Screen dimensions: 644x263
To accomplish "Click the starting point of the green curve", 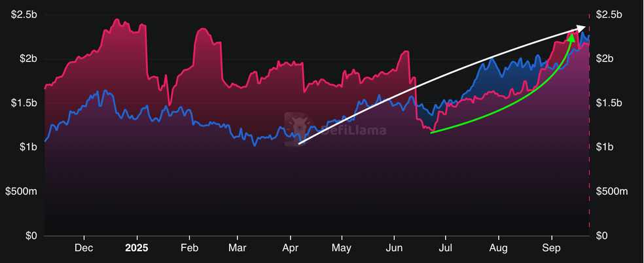I will pyautogui.click(x=431, y=133).
